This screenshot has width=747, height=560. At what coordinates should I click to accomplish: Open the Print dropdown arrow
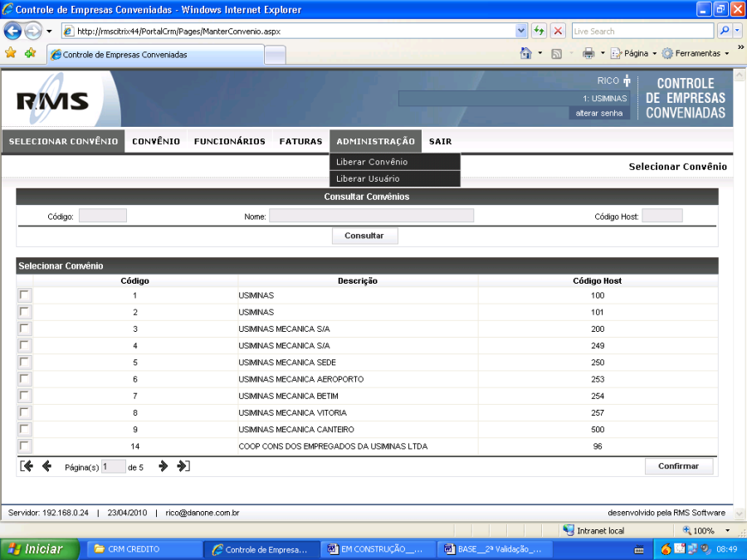coord(603,53)
